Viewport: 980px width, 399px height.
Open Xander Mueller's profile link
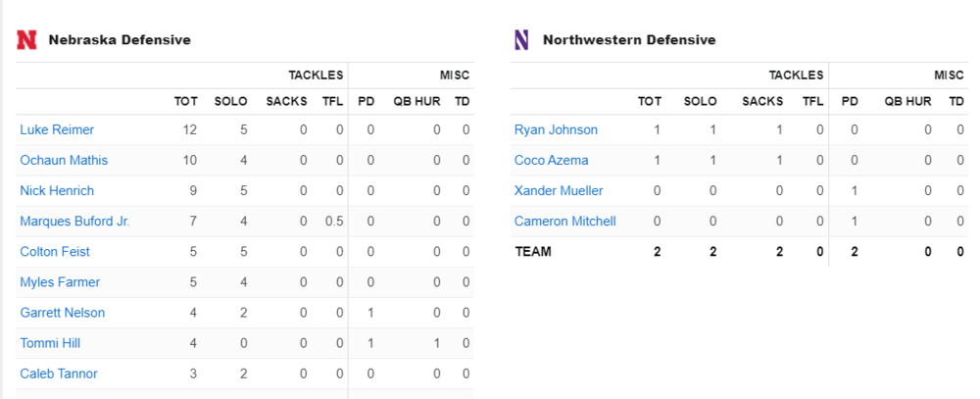point(559,190)
